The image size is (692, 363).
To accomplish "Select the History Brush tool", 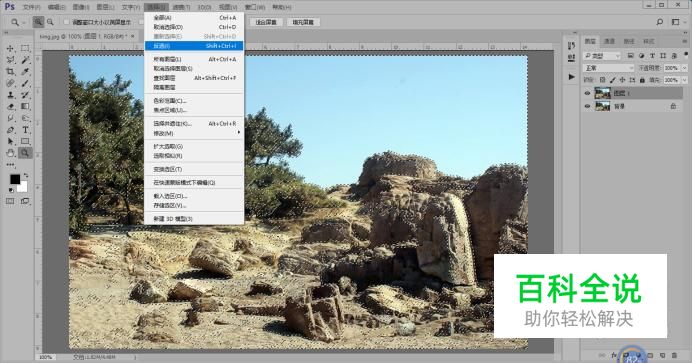I will [x=25, y=95].
